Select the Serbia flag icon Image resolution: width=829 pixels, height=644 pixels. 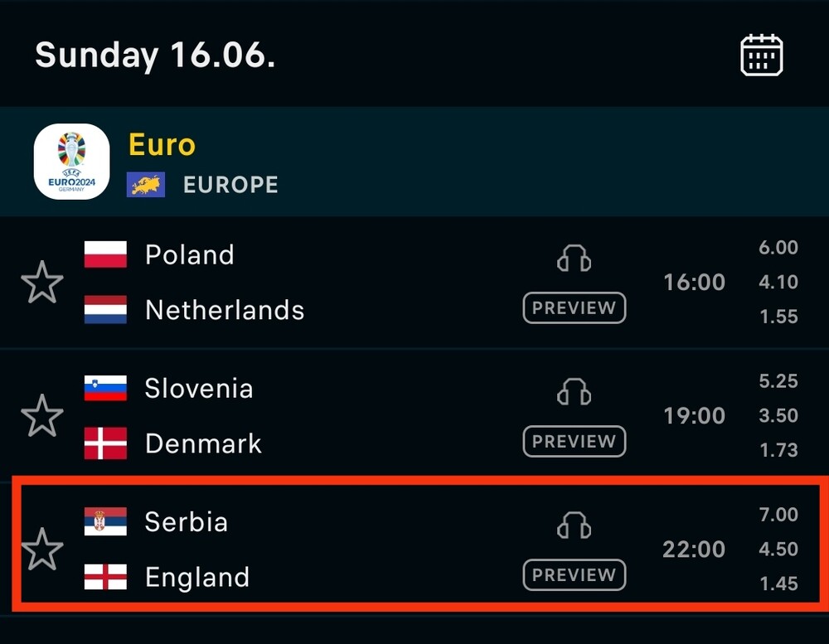tap(106, 521)
